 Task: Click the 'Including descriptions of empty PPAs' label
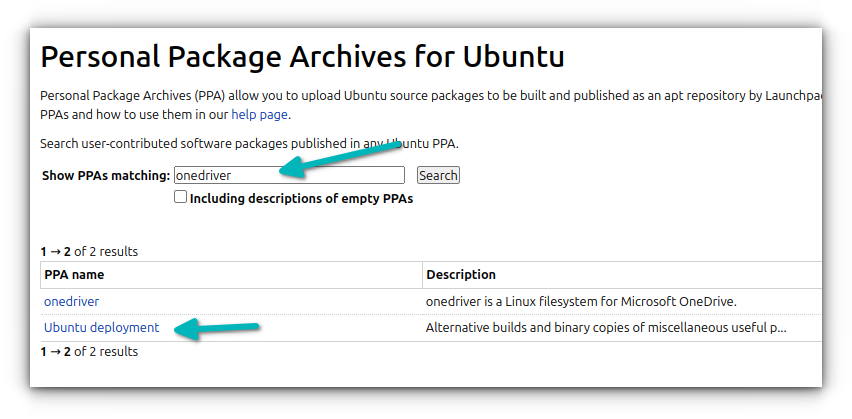coord(301,198)
